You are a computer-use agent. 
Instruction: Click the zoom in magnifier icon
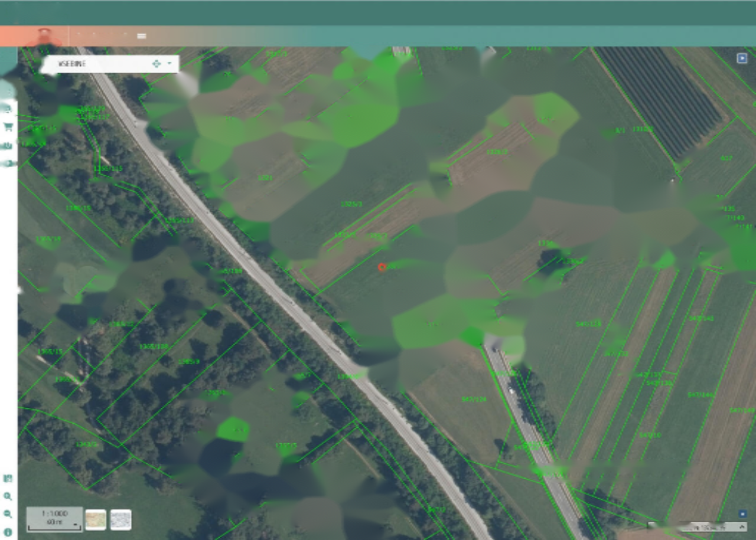(x=8, y=496)
